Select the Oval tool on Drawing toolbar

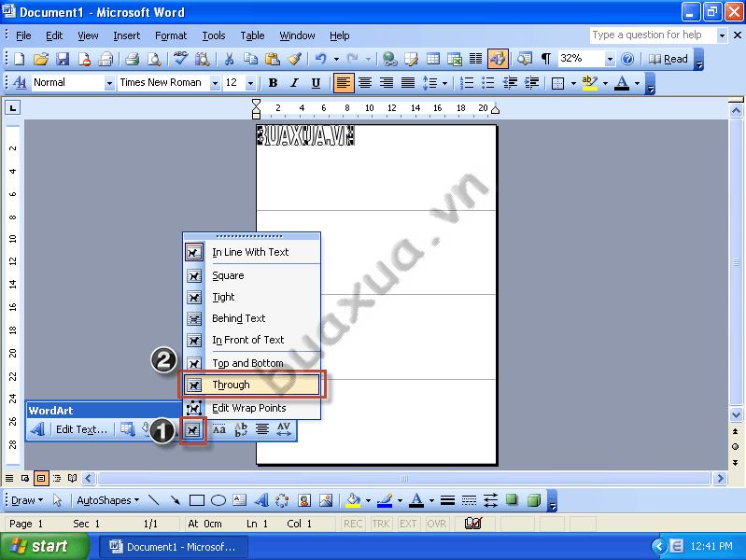pos(218,500)
